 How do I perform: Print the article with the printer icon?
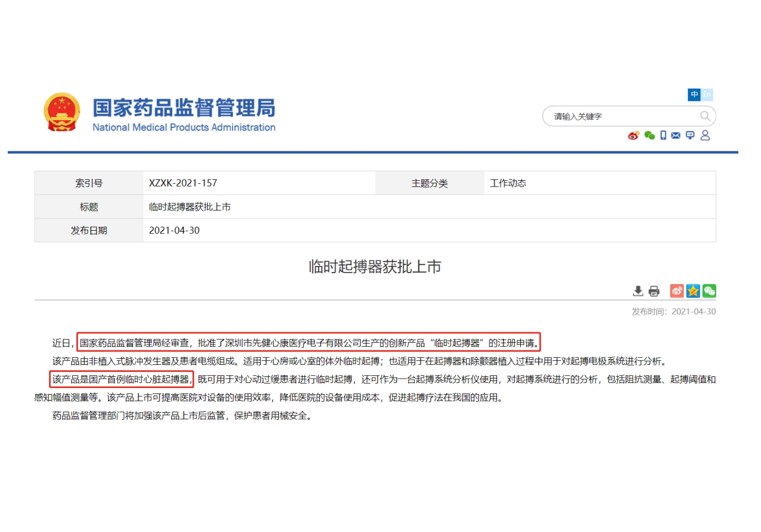[654, 291]
